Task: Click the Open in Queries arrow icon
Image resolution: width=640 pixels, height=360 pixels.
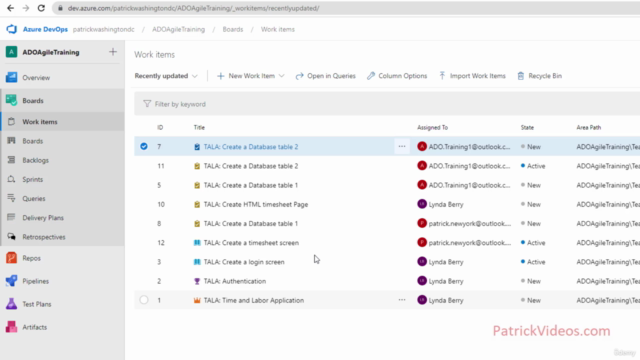Action: (x=300, y=76)
